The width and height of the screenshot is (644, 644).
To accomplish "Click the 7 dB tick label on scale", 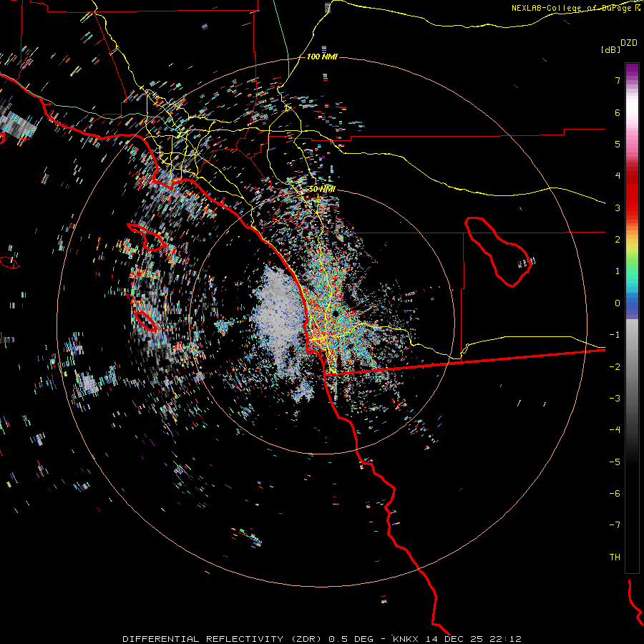I will pyautogui.click(x=618, y=80).
